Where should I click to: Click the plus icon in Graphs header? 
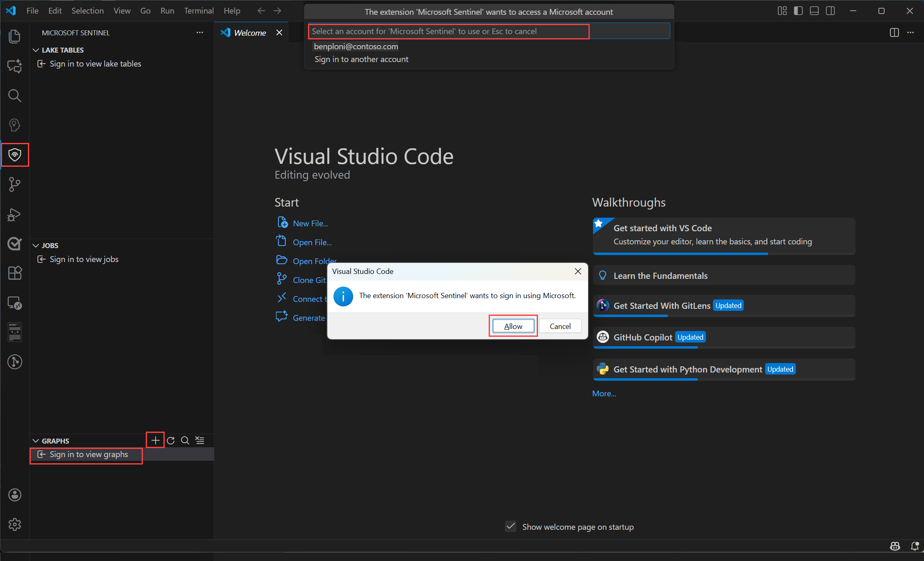[155, 440]
